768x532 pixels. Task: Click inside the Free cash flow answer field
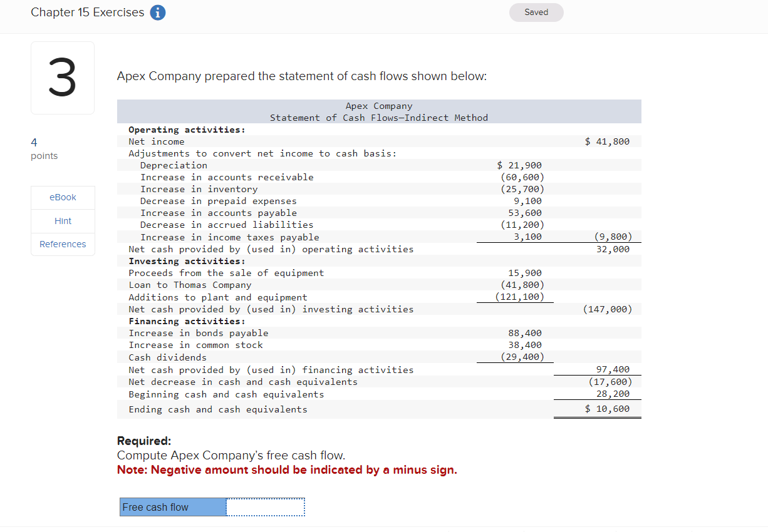click(264, 507)
